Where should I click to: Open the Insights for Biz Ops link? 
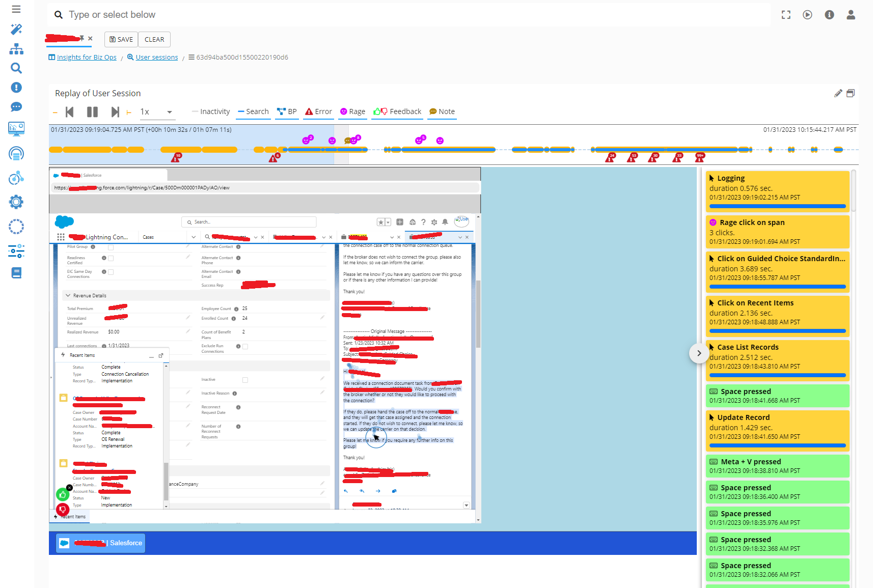pos(87,58)
